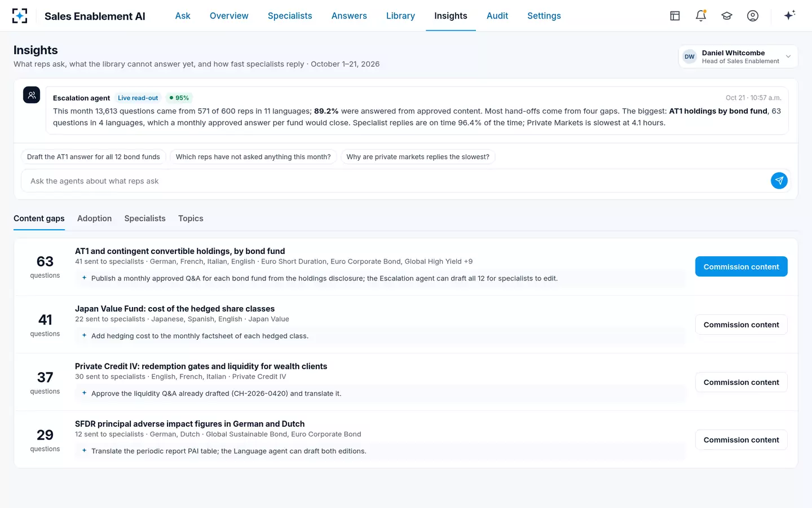Viewport: 812px width, 508px height.
Task: Click the Escalation agent avatar icon
Action: 32,95
